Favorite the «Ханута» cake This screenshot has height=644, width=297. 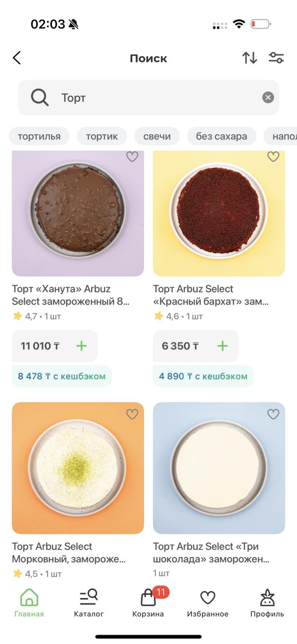coord(132,157)
